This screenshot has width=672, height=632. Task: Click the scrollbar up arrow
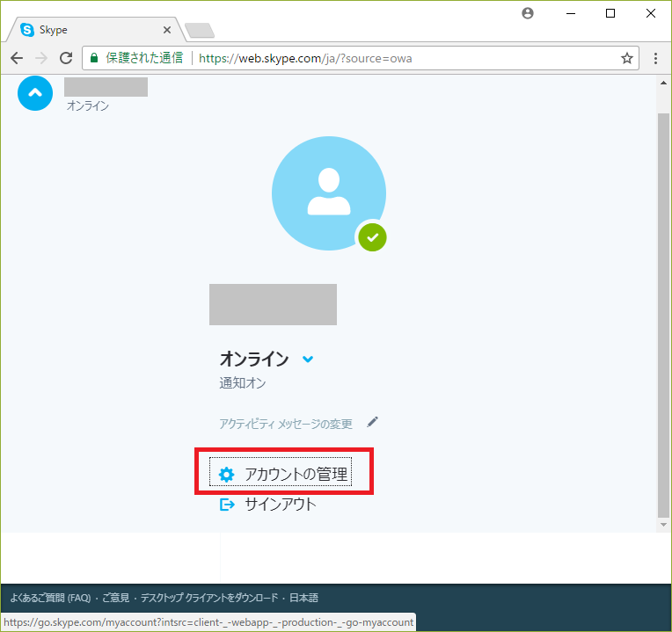pyautogui.click(x=663, y=83)
